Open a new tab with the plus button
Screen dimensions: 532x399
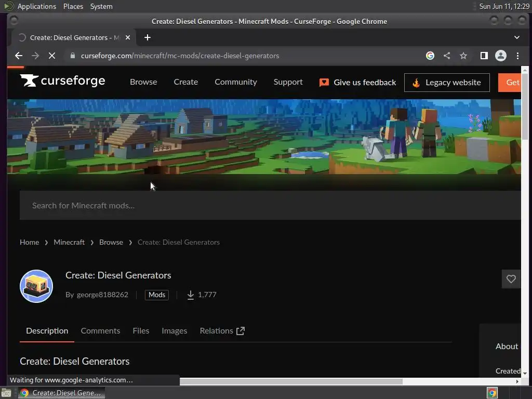(147, 37)
